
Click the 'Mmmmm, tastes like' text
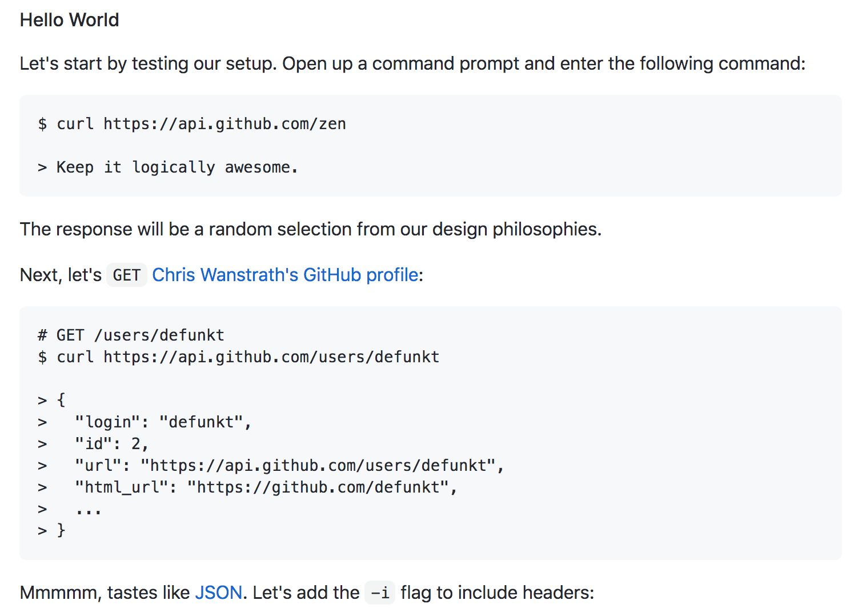pyautogui.click(x=105, y=593)
